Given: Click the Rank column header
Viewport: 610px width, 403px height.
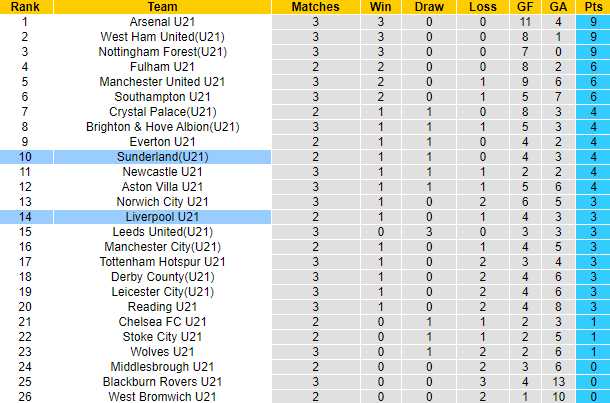Looking at the screenshot, I should click(25, 6).
